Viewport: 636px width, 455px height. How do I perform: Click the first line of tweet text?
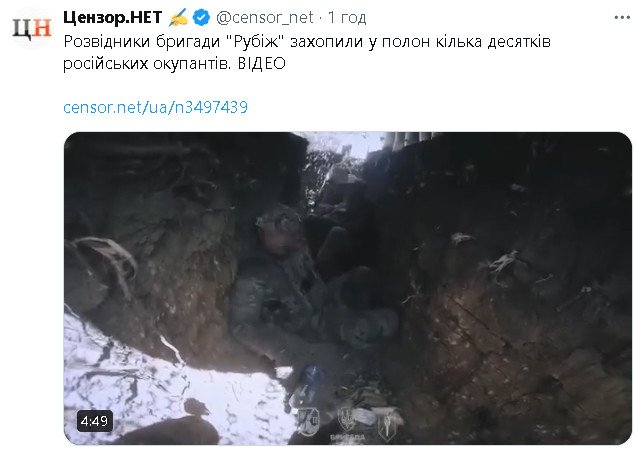[307, 42]
